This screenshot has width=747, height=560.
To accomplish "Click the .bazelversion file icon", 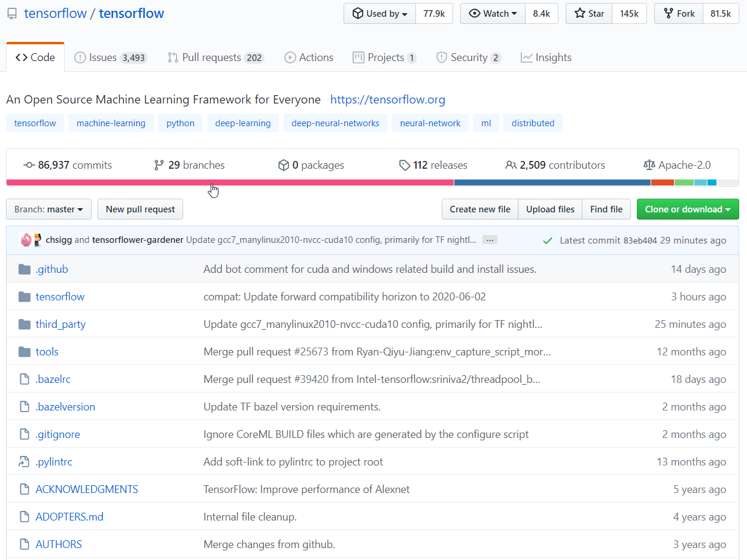I will [x=25, y=407].
